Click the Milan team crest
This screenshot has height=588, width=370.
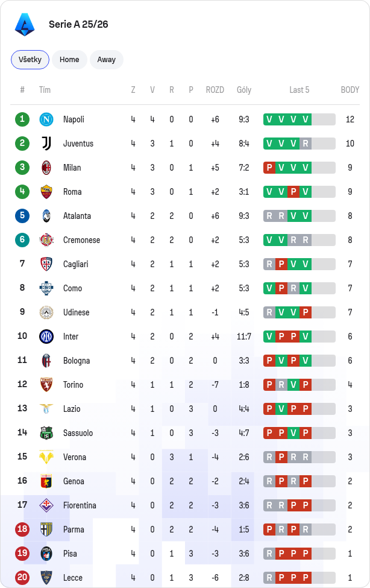pos(46,168)
